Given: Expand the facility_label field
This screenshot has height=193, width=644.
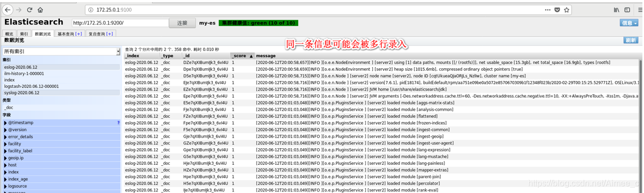Looking at the screenshot, I should point(6,151).
